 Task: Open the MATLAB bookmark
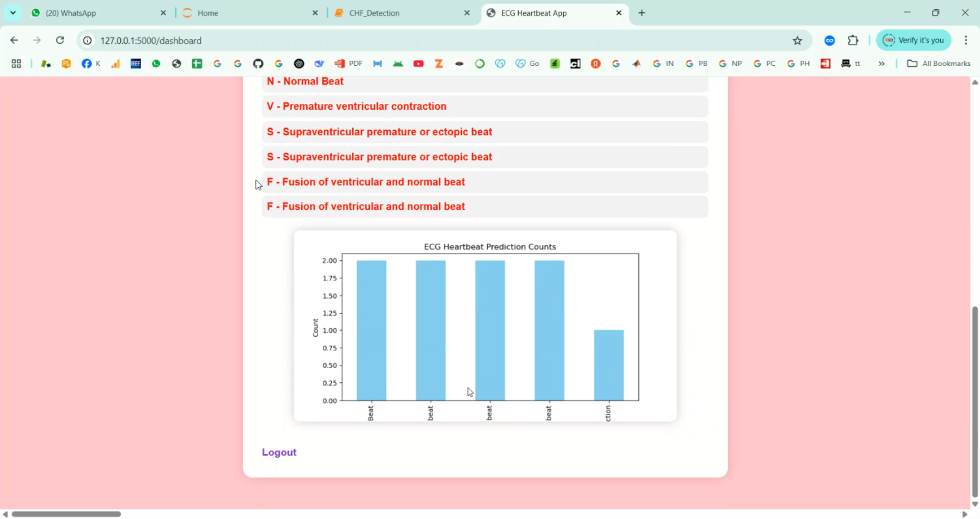pos(636,63)
